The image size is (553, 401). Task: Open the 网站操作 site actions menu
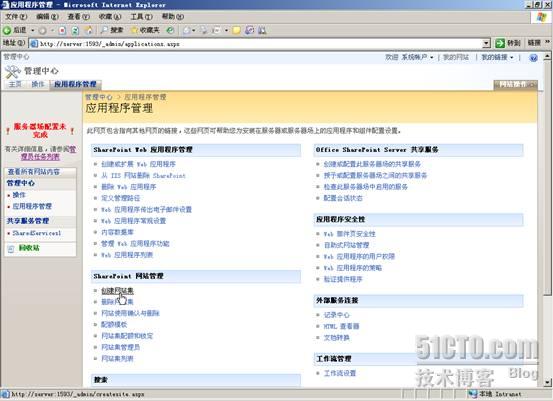pos(515,84)
